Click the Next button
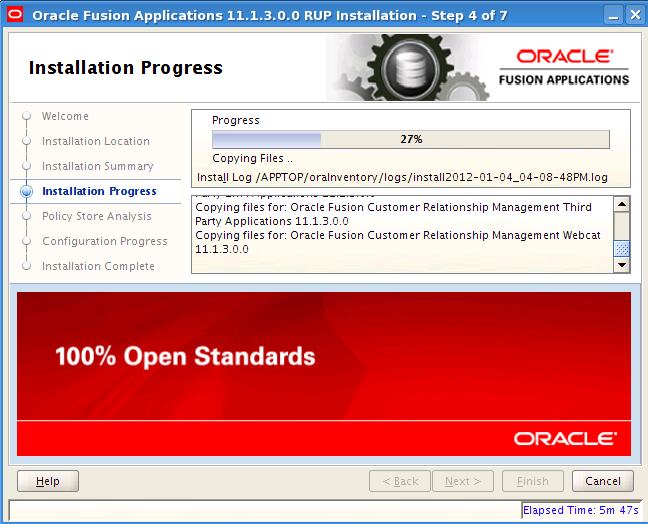The height and width of the screenshot is (524, 648). tap(463, 481)
